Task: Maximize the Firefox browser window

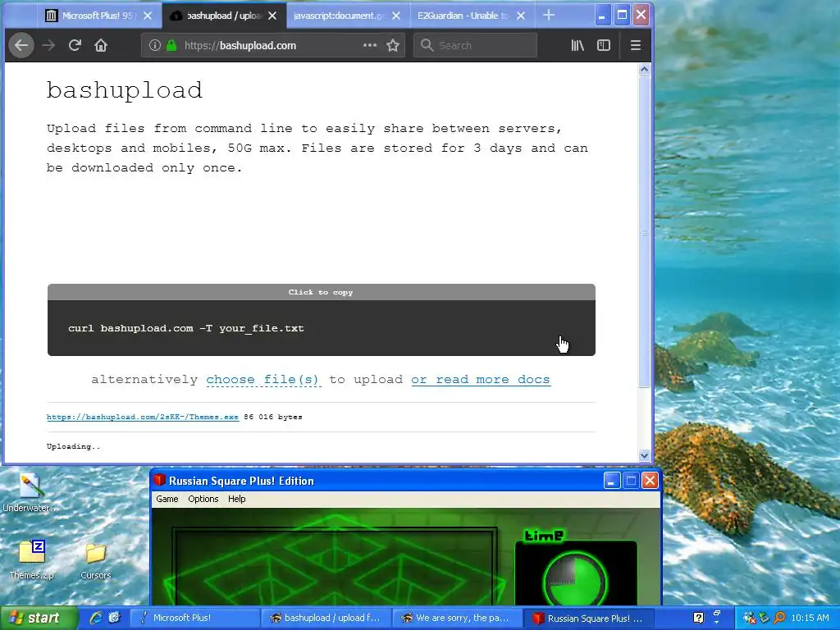Action: pyautogui.click(x=622, y=16)
